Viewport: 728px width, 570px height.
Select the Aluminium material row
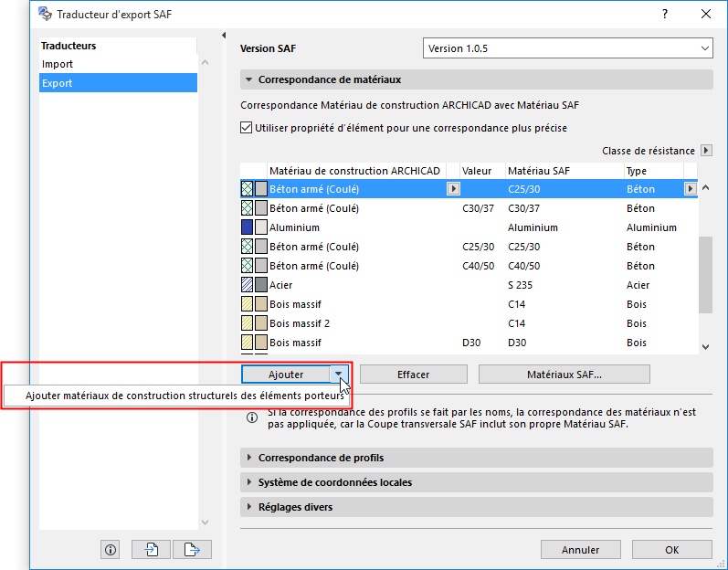469,227
